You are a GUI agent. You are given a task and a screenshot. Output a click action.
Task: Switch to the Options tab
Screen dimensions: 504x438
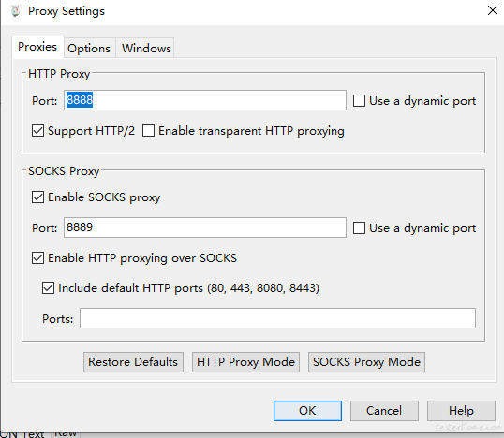tap(89, 48)
